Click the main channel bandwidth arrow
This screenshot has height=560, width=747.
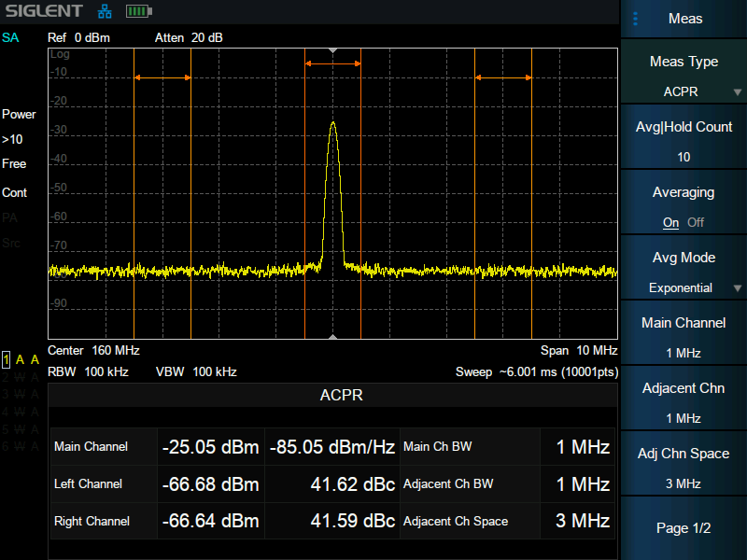(332, 63)
